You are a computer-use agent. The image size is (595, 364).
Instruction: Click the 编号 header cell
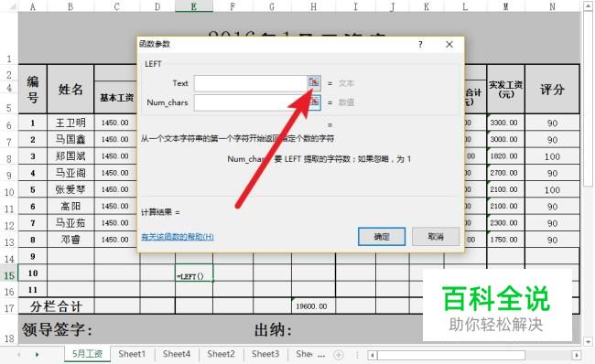click(33, 89)
